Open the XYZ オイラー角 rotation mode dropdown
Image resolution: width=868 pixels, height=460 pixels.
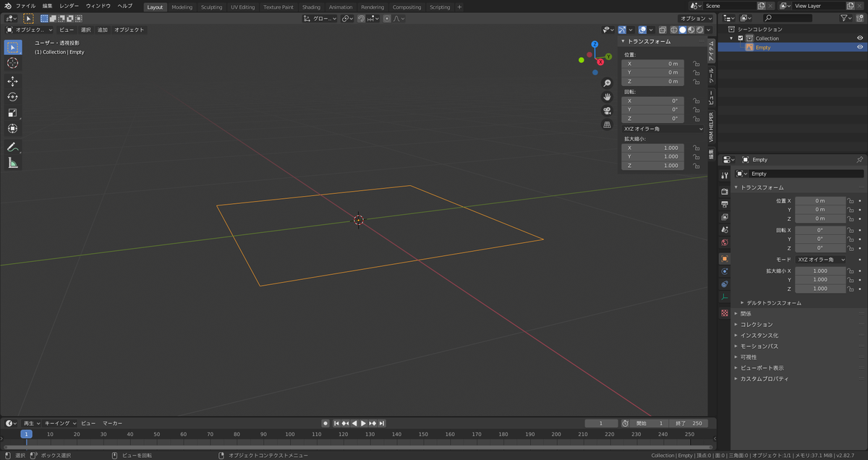[662, 129]
